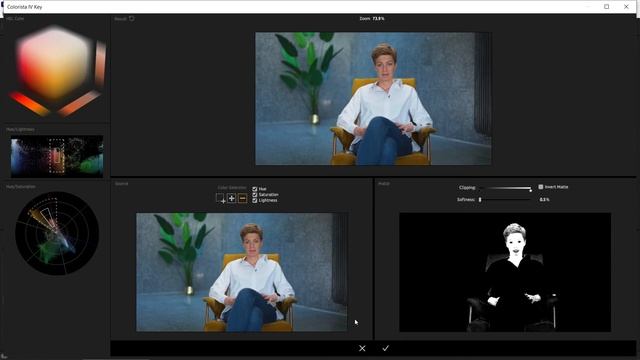This screenshot has width=640, height=360.
Task: Click the Hue/Saturation wheel scope
Action: click(x=57, y=233)
